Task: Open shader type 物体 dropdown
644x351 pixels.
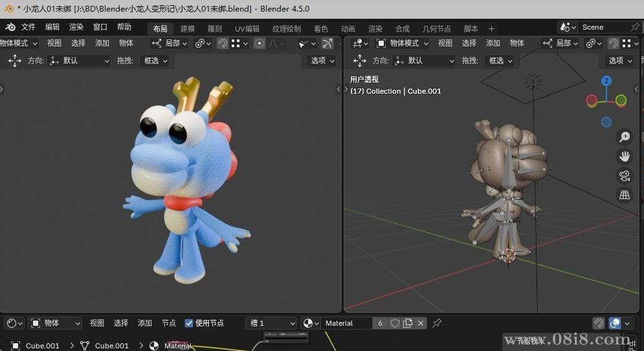Action: [x=55, y=323]
